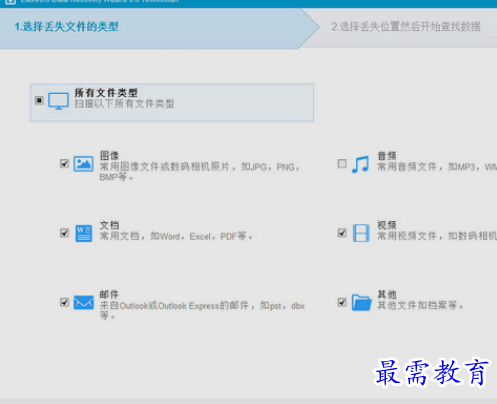This screenshot has width=497, height=404.
Task: Click the image picture icon
Action: pos(83,164)
